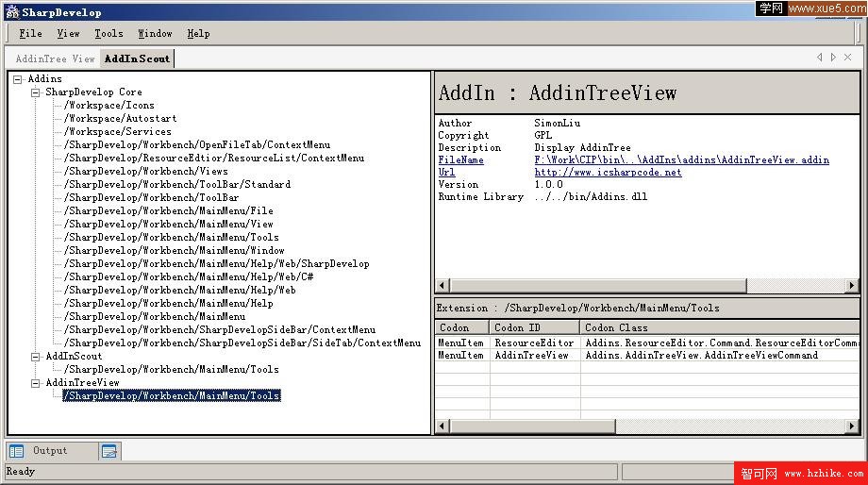This screenshot has height=485, width=868.
Task: Sort by the Codon column header
Action: click(461, 327)
